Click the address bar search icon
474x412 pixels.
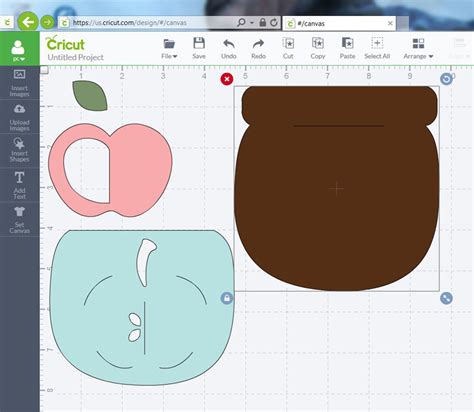coord(241,22)
